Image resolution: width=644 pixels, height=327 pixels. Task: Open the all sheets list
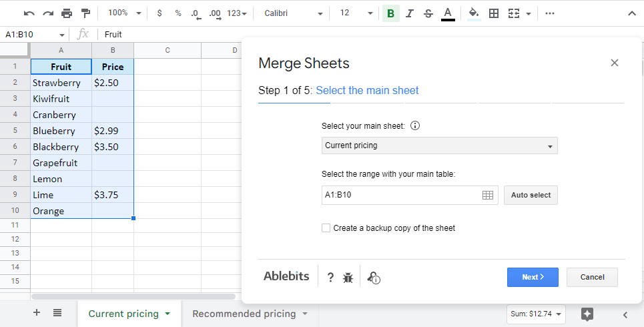pyautogui.click(x=57, y=313)
